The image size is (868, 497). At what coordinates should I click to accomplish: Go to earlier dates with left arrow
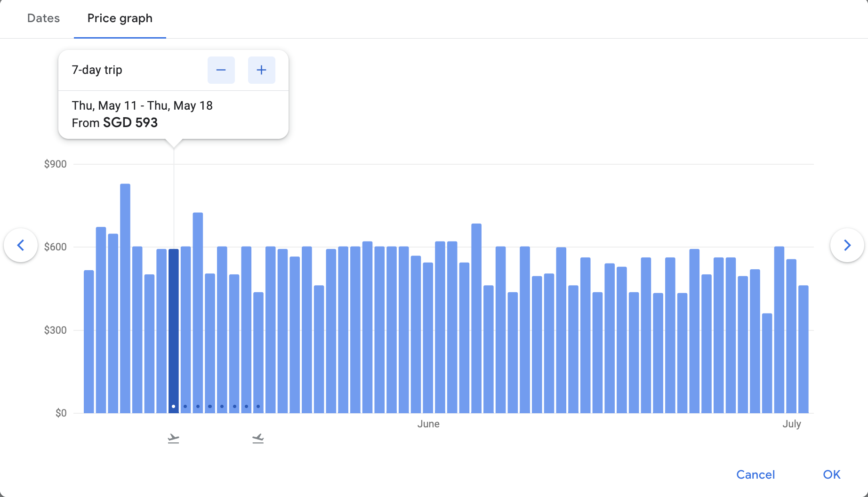[21, 245]
